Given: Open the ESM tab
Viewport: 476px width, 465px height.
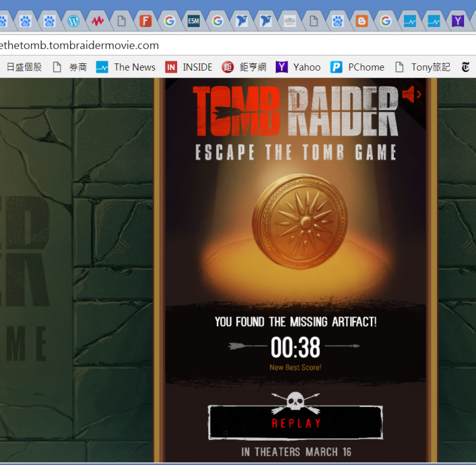Looking at the screenshot, I should (193, 21).
